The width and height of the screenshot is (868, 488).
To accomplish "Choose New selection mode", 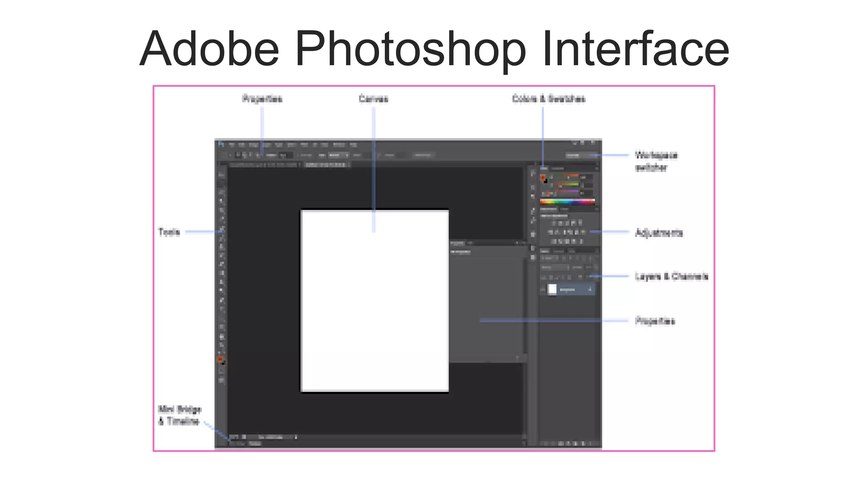I will [x=239, y=155].
